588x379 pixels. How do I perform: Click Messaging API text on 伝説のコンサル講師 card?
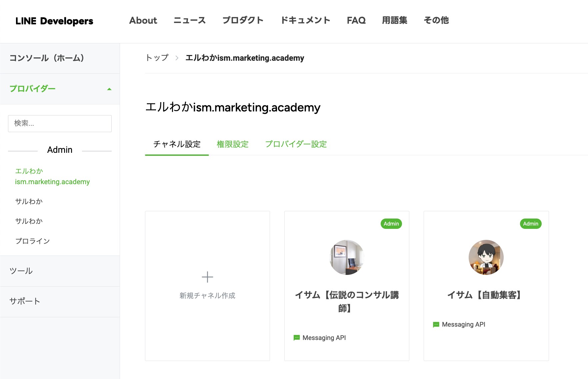click(324, 338)
